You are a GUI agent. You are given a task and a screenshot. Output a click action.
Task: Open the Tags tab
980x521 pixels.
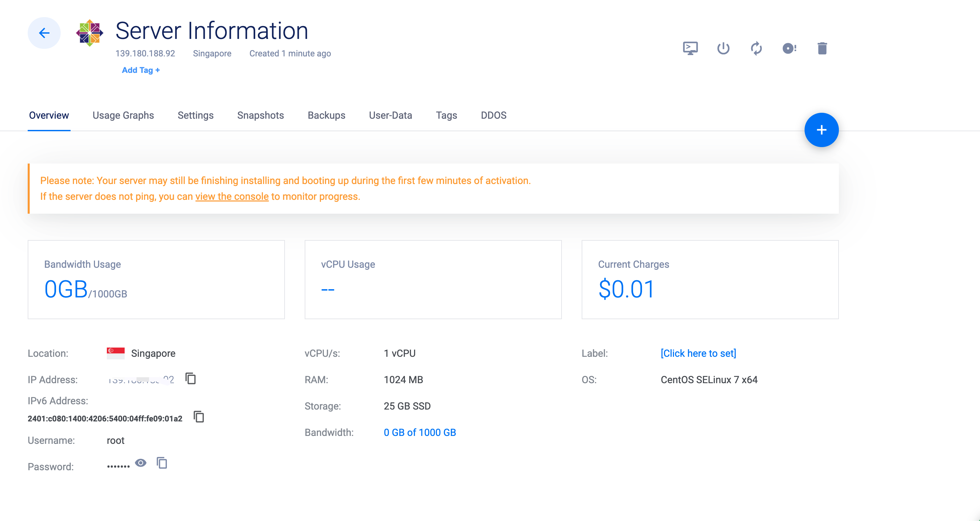[x=446, y=115]
